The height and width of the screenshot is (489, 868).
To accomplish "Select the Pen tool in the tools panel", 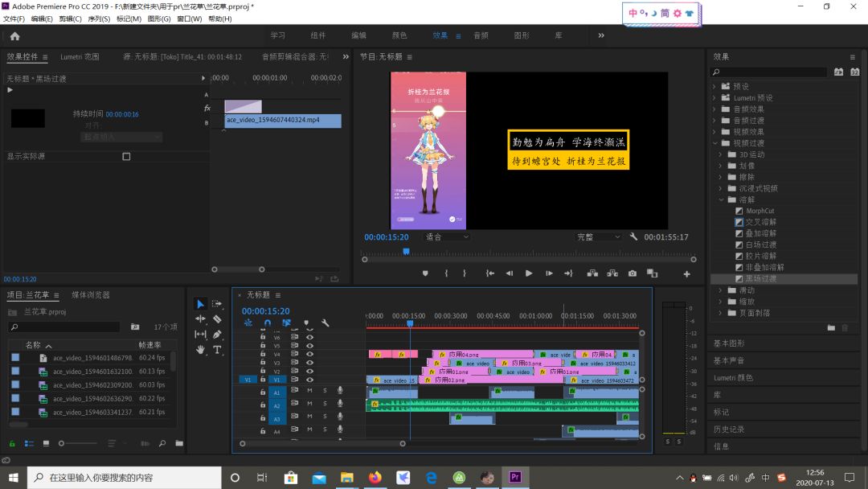I will click(217, 335).
